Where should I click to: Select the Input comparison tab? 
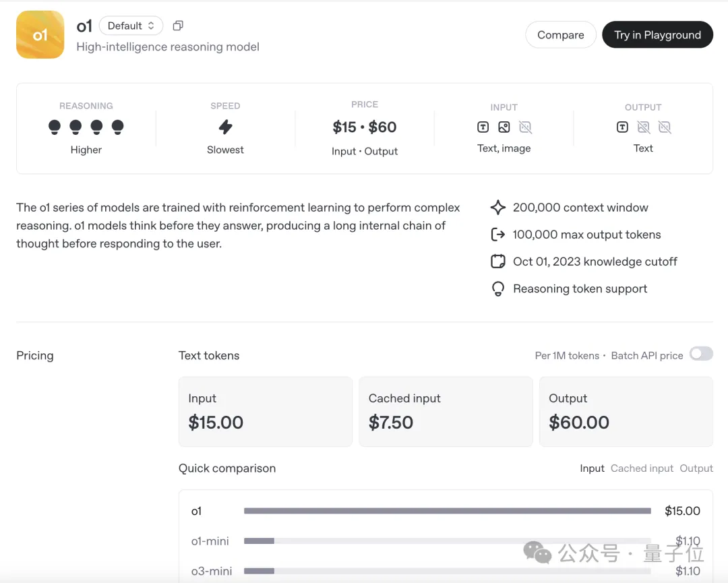(x=592, y=468)
